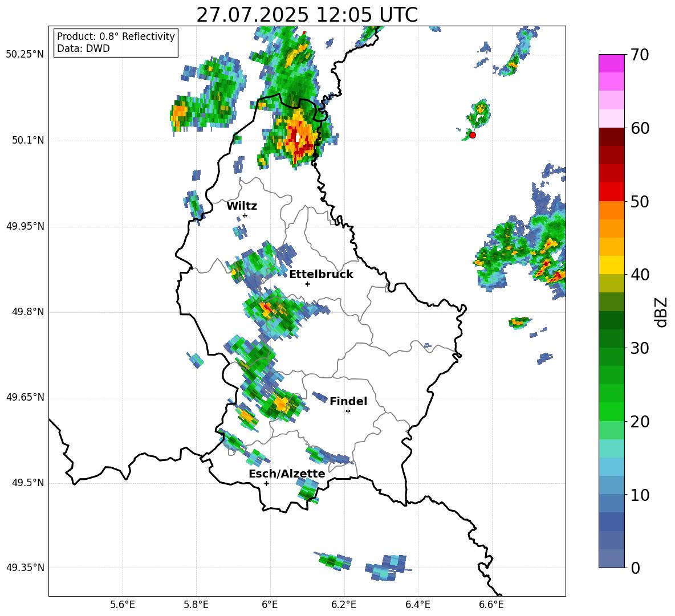Click the colorbar tick label 60

tap(640, 128)
